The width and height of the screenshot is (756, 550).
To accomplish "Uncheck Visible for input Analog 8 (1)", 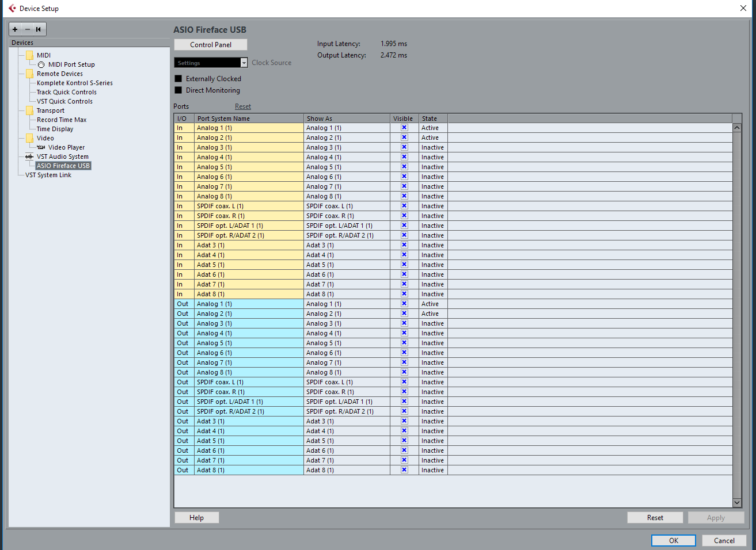I will tap(404, 196).
